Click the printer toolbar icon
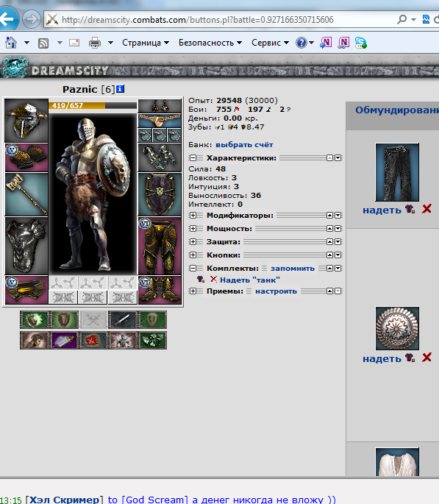This screenshot has width=439, height=504. pos(95,43)
